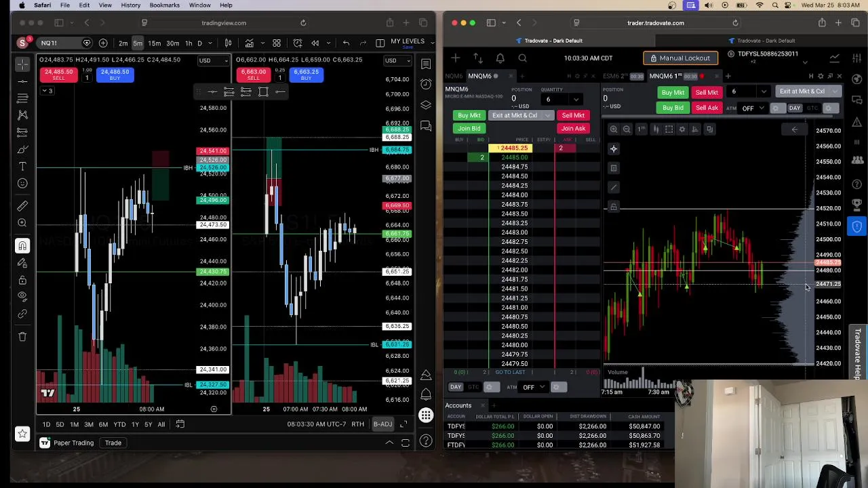Screen dimensions: 868x488
Task: Open the layout grid selector
Action: pos(277,43)
